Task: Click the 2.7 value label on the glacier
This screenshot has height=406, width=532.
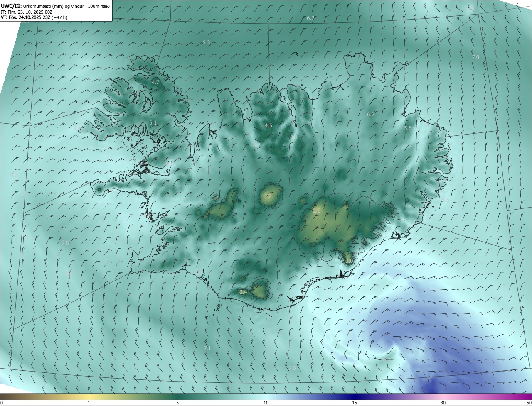Action: (x=267, y=196)
